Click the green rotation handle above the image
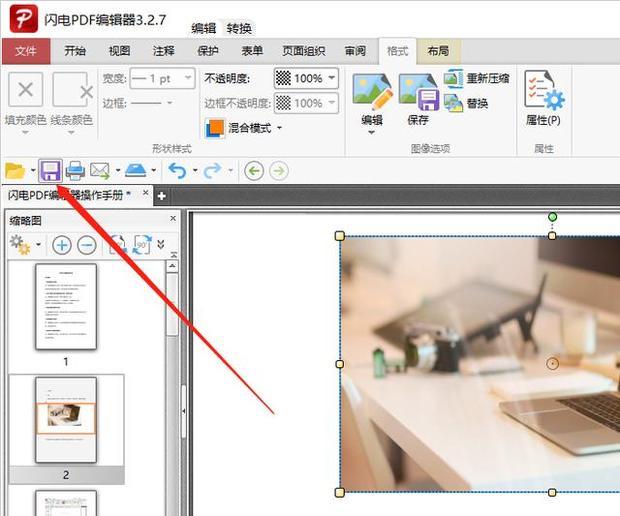620x516 pixels. [x=552, y=217]
